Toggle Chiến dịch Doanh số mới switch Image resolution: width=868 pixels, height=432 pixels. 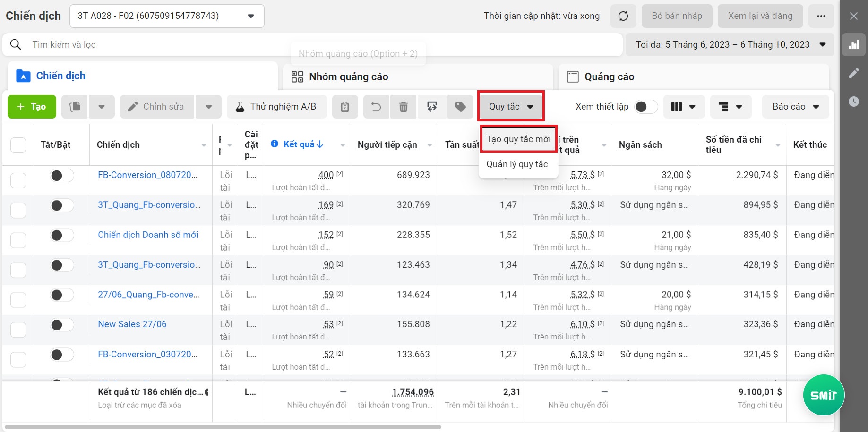point(62,236)
